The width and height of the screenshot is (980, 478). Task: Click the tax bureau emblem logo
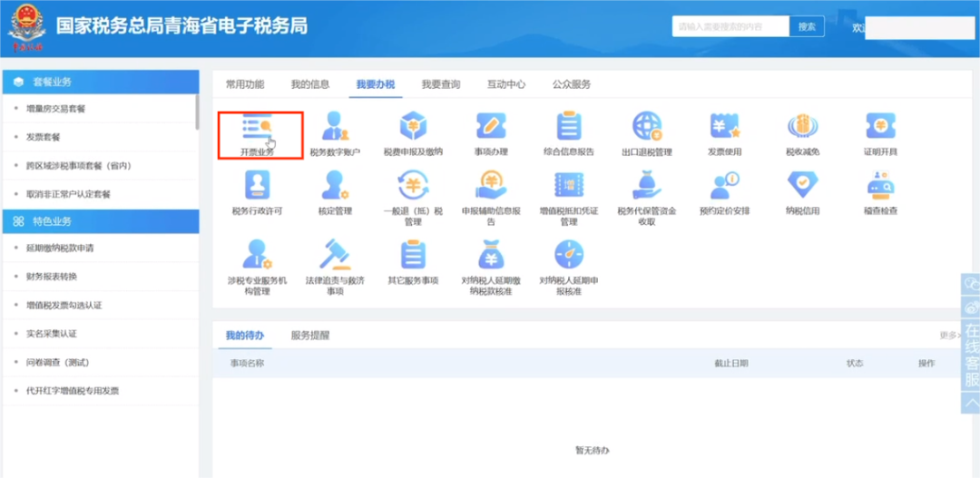click(26, 27)
